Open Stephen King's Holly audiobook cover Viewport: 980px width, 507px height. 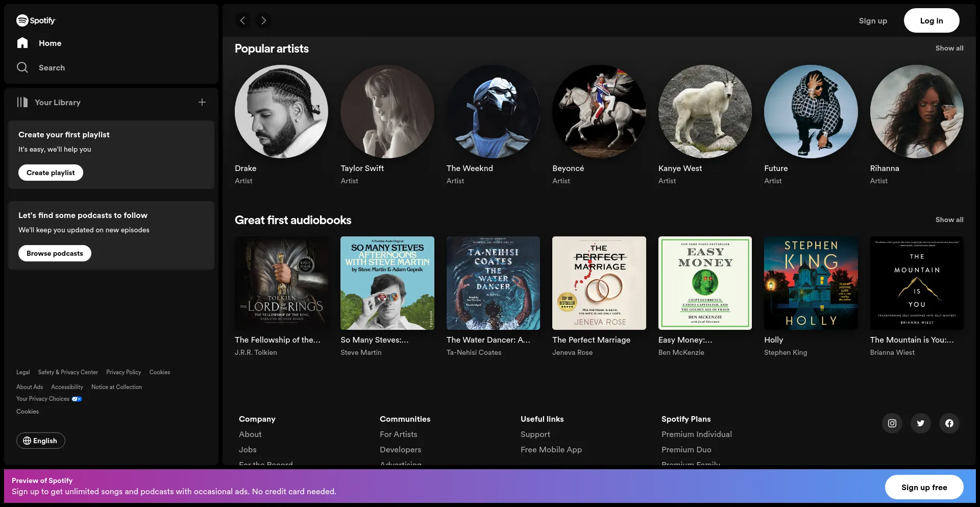tap(811, 283)
